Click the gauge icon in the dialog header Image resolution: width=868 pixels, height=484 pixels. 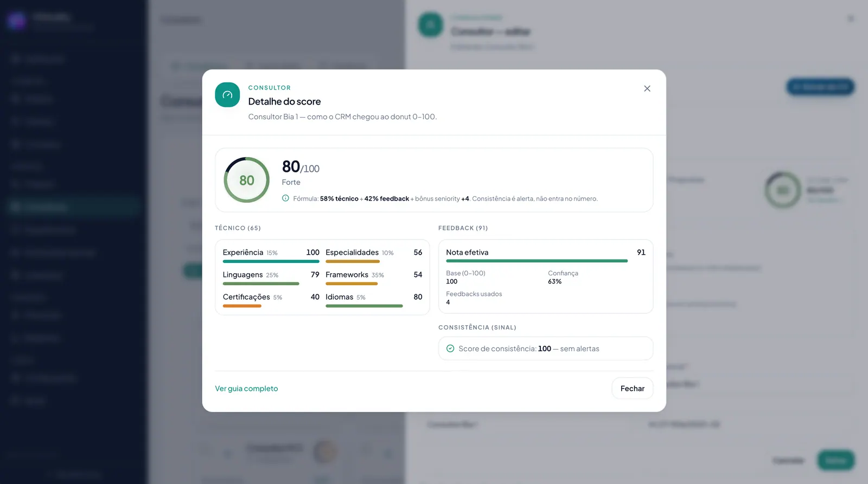coord(227,95)
